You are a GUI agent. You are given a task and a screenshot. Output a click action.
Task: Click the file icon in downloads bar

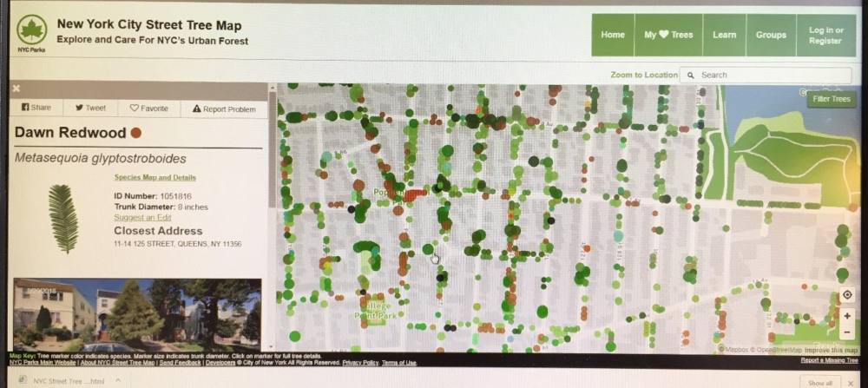coord(23,381)
